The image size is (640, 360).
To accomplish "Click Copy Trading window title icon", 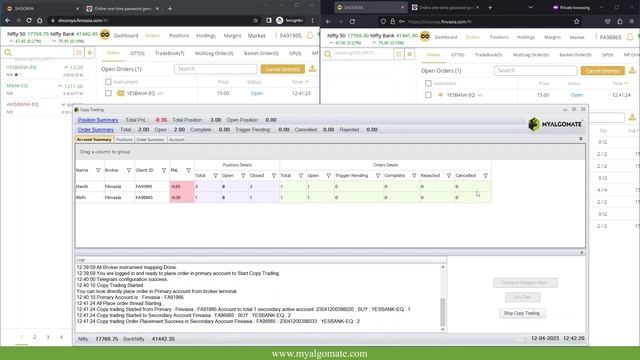I will click(76, 109).
